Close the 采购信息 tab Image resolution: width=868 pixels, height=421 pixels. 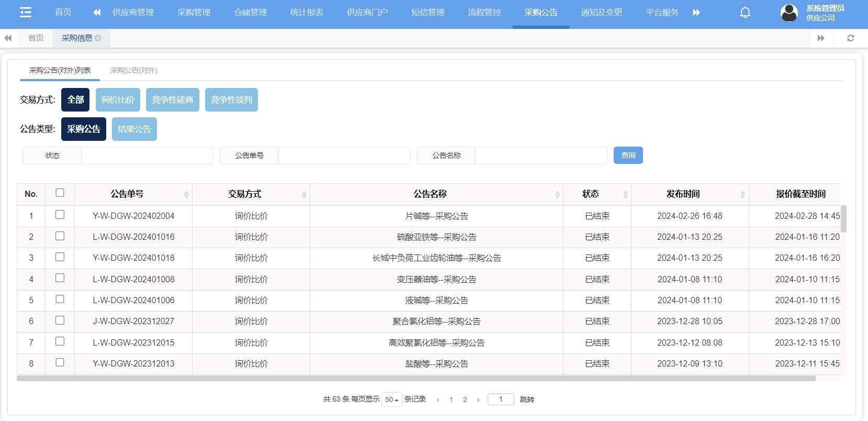(98, 38)
